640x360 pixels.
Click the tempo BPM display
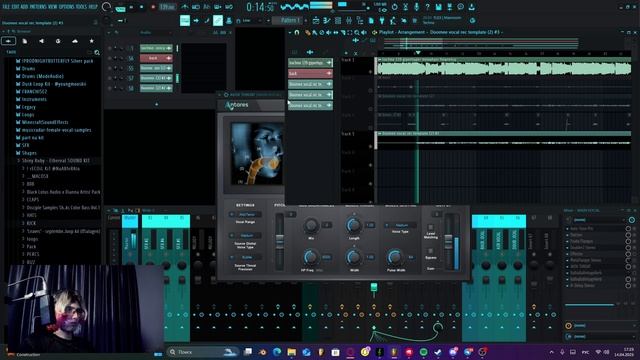pyautogui.click(x=167, y=7)
